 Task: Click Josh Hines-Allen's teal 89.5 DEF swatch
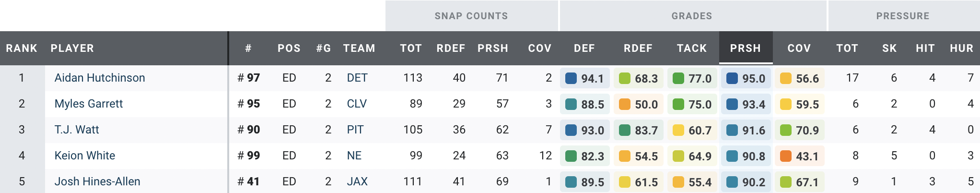tap(571, 182)
